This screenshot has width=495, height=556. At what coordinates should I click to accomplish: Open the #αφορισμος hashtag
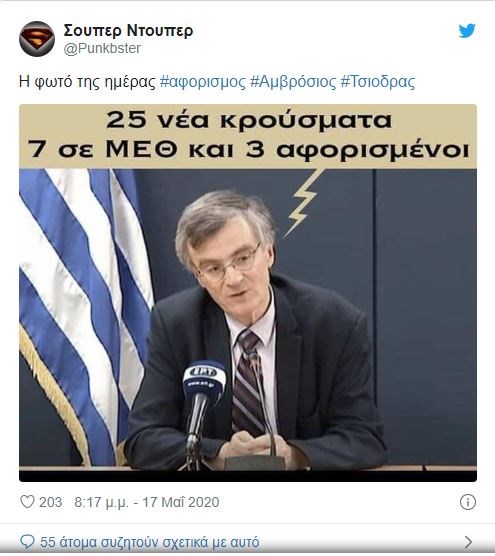(x=202, y=82)
